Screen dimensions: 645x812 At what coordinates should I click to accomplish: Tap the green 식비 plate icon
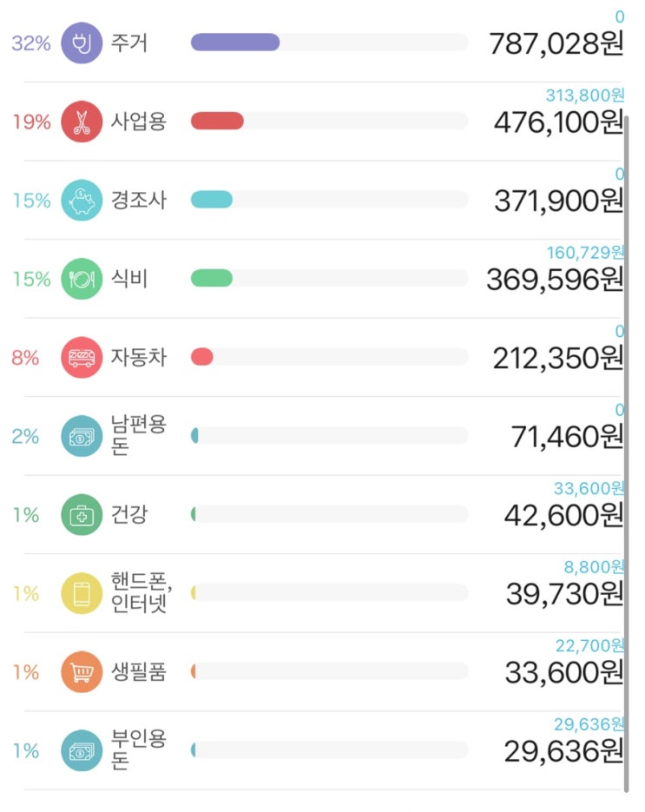point(82,279)
